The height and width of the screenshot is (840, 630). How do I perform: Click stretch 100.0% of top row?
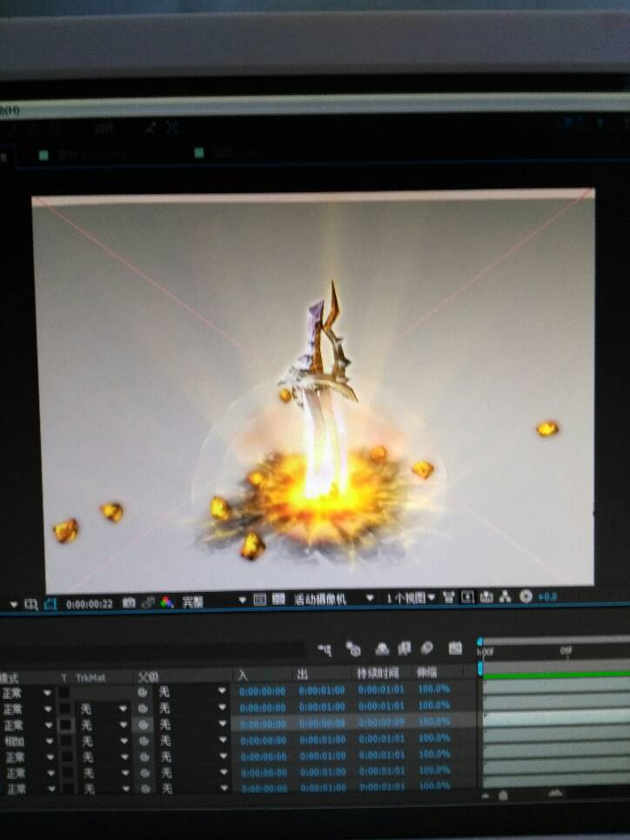click(x=434, y=689)
